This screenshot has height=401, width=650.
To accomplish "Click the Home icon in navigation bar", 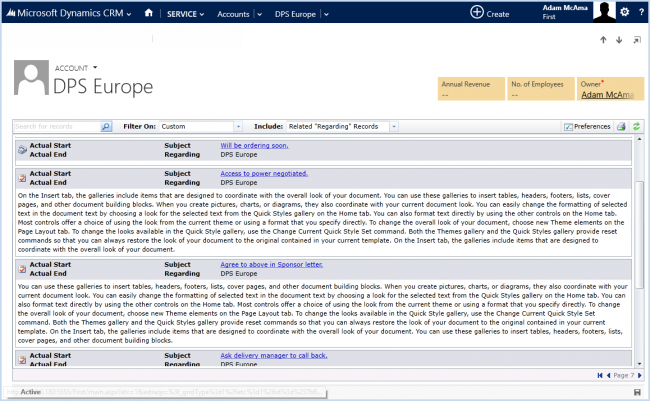I will pos(148,13).
